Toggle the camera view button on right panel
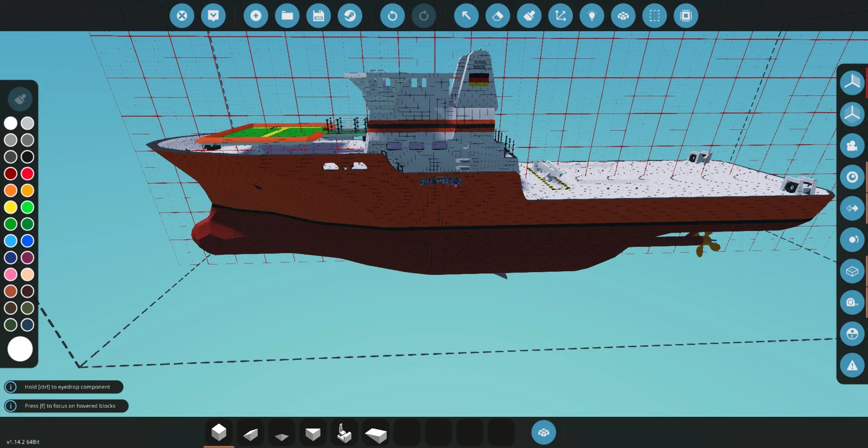Image resolution: width=868 pixels, height=448 pixels. (852, 146)
